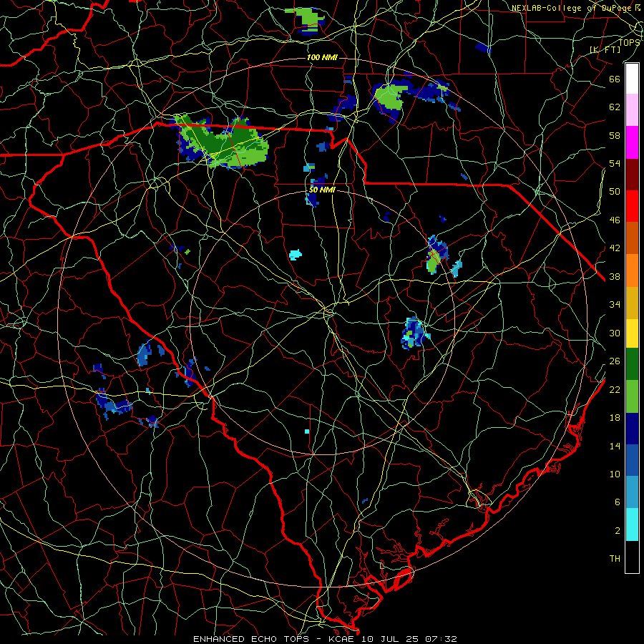Click the yellow legend swatch
644x644 pixels.
pos(632,333)
